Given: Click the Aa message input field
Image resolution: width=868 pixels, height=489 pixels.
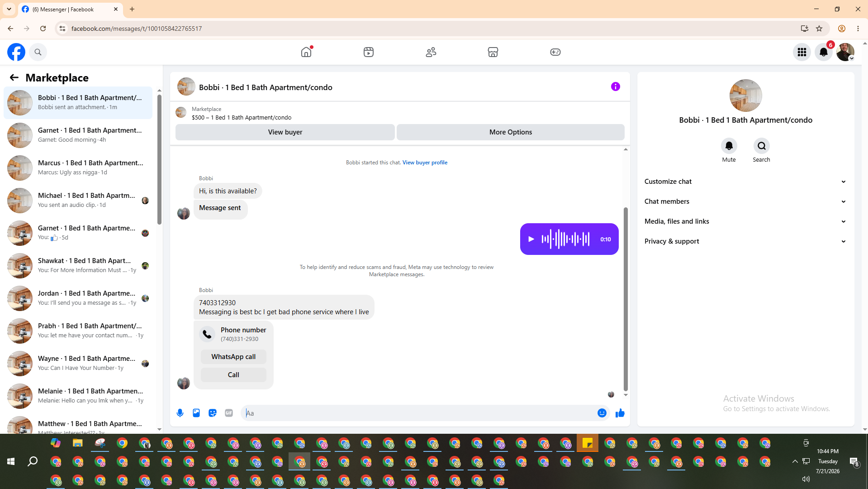Looking at the screenshot, I should (418, 413).
